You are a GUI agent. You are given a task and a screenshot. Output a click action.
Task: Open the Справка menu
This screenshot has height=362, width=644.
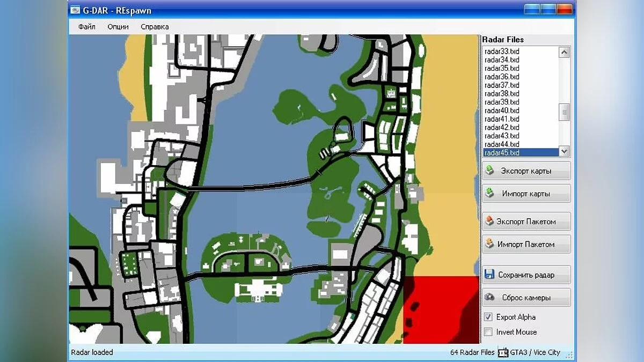[x=155, y=26]
